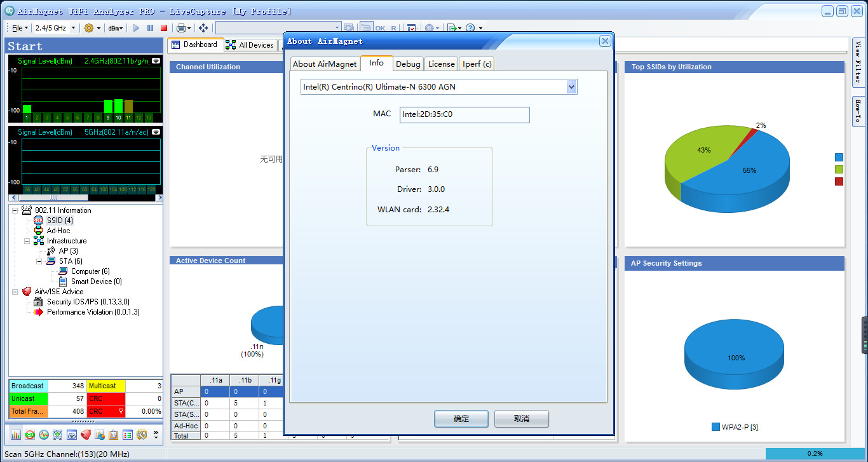Open the View Filter side tab
Screen dimensions: 868x462
click(858, 62)
